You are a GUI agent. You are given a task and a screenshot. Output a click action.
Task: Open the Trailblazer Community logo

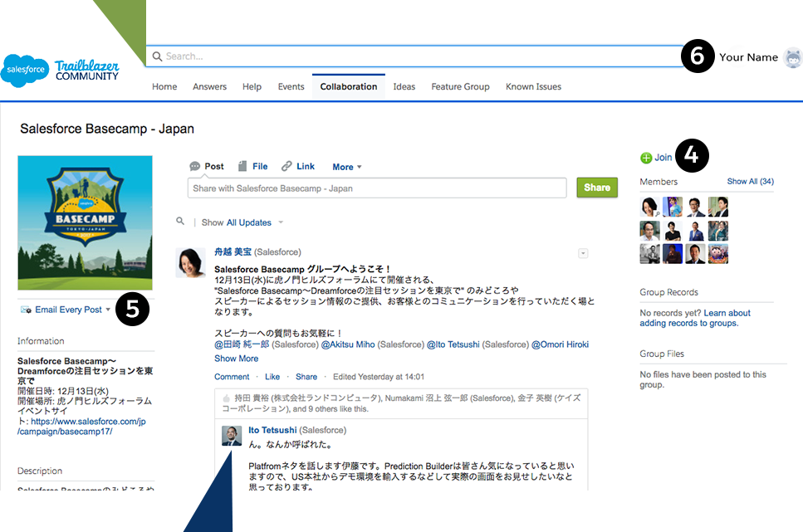click(87, 71)
